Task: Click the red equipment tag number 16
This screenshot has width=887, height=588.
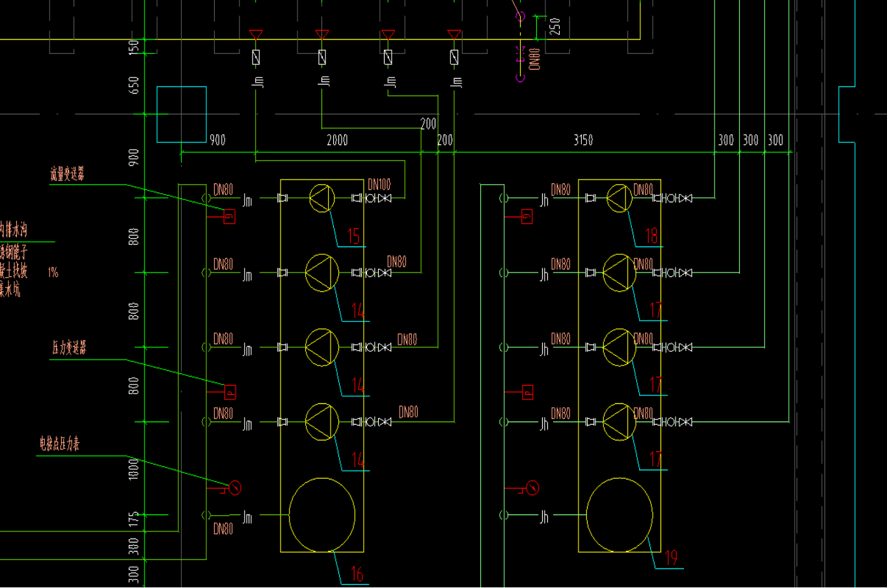Action: [x=357, y=574]
